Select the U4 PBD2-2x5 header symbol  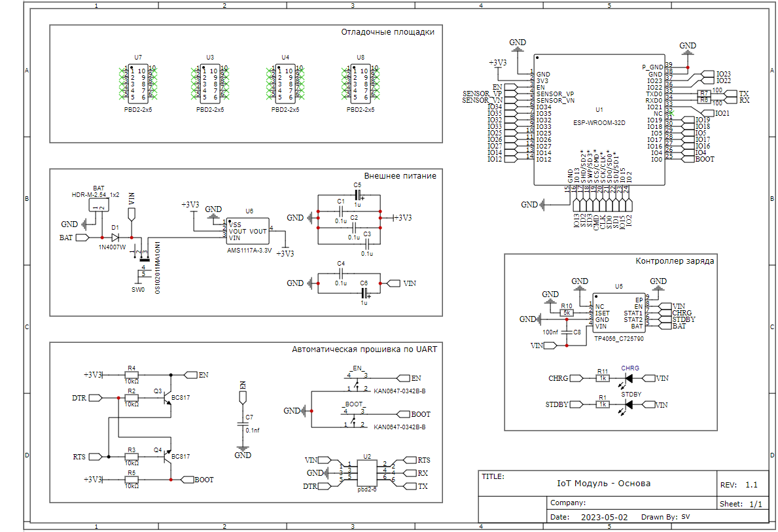click(x=285, y=83)
